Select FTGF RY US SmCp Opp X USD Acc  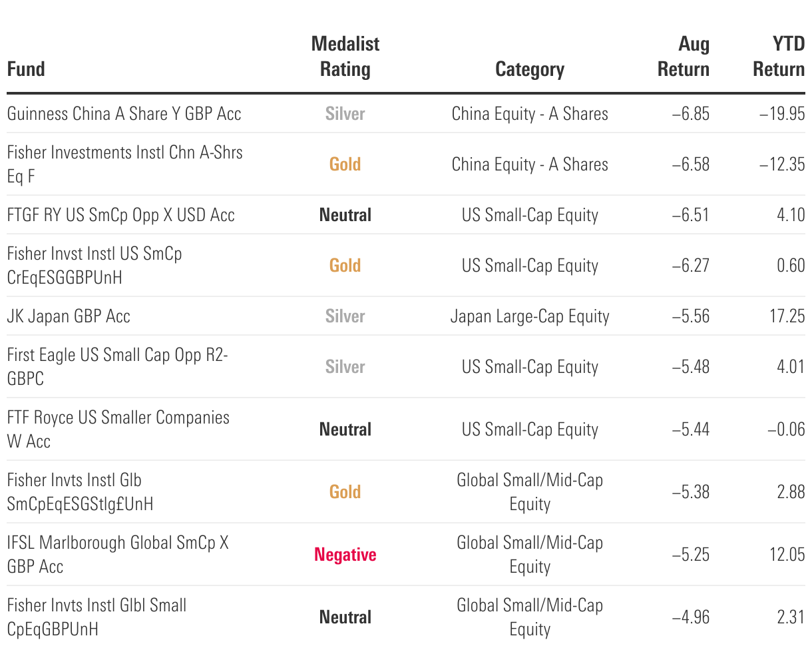(120, 215)
